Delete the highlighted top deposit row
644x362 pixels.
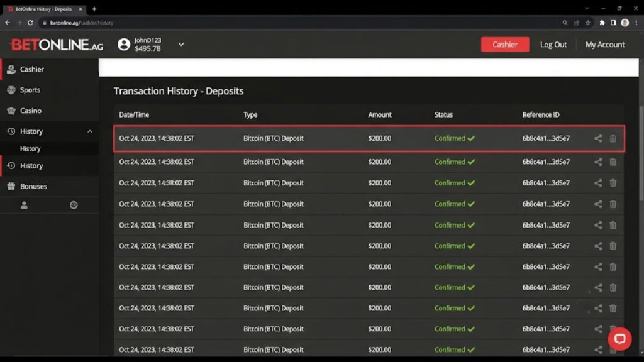[x=613, y=139]
